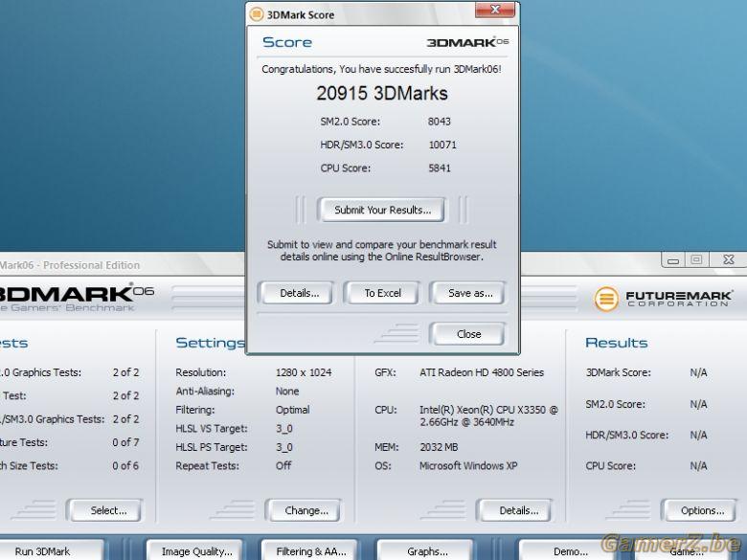Click the Results HDR/SM3.0 Score N/A value

pyautogui.click(x=698, y=435)
